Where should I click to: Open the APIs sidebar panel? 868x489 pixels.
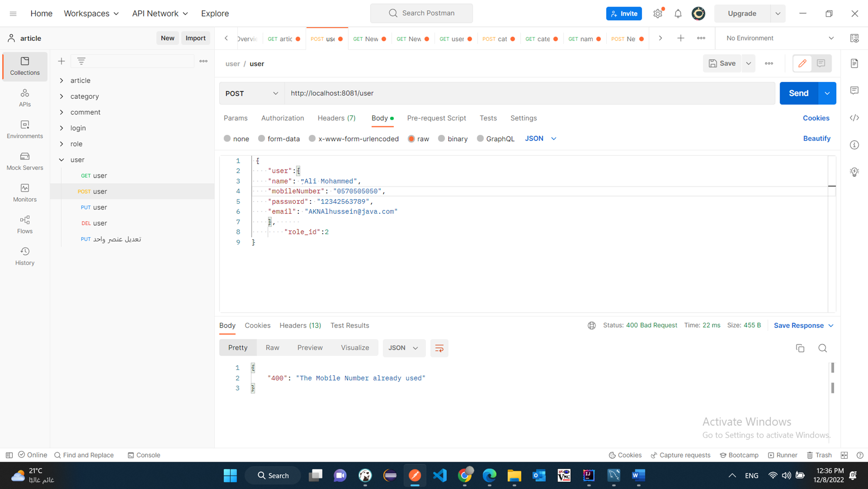click(25, 98)
